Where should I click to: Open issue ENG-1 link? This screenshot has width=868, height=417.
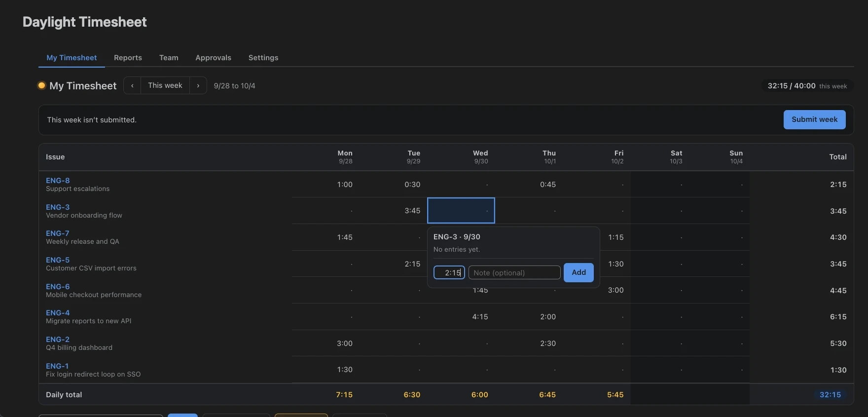coord(57,366)
